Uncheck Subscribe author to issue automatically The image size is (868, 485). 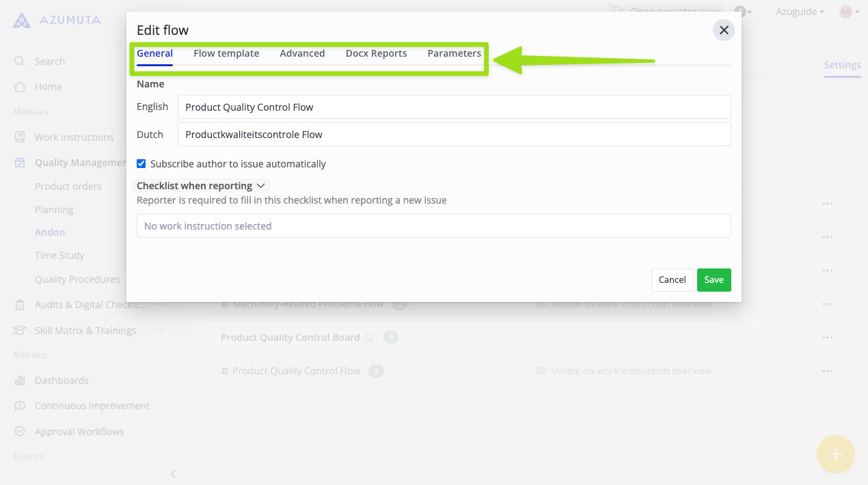click(141, 163)
